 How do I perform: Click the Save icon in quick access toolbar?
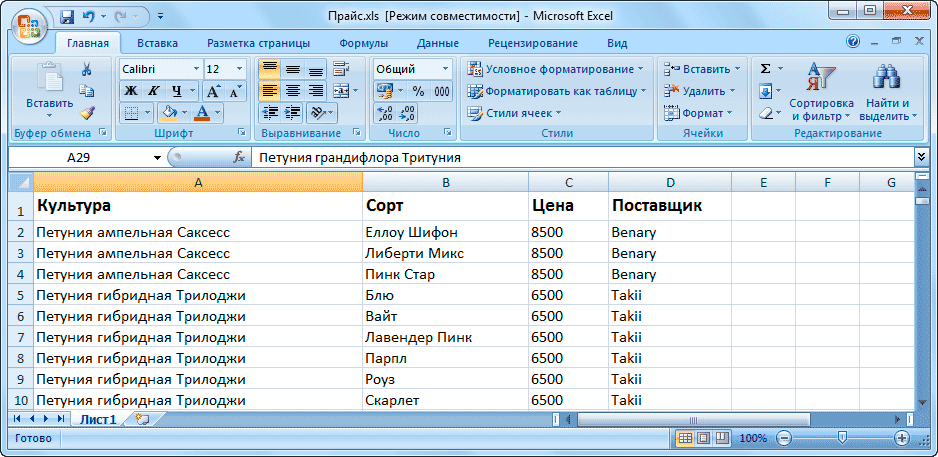tap(67, 17)
